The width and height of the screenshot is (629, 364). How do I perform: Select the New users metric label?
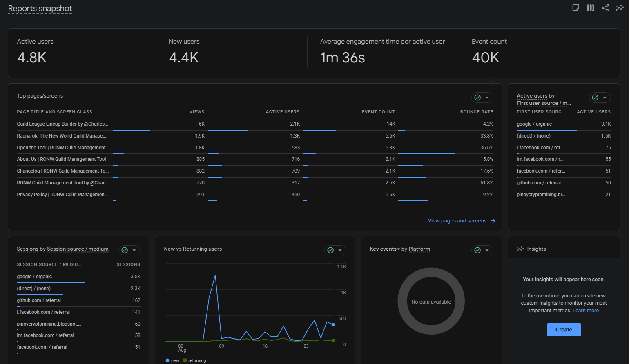184,42
